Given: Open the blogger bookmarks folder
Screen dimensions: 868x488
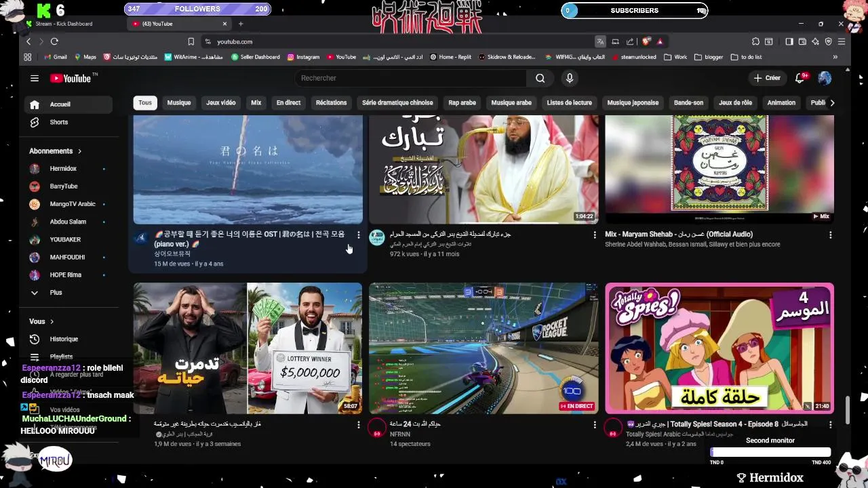Looking at the screenshot, I should coord(708,57).
